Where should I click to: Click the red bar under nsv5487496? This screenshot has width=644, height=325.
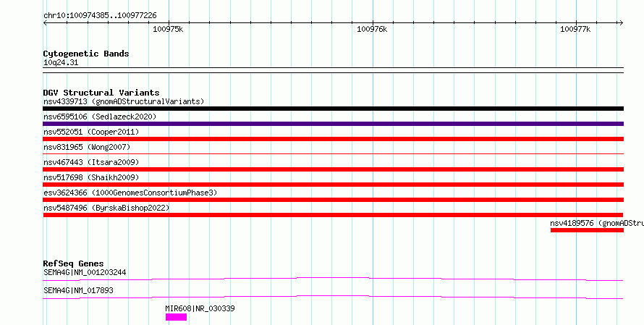333,215
